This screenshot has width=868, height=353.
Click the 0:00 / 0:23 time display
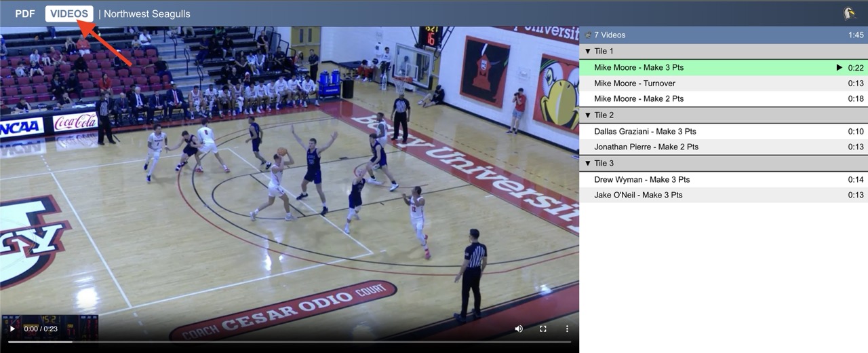41,329
